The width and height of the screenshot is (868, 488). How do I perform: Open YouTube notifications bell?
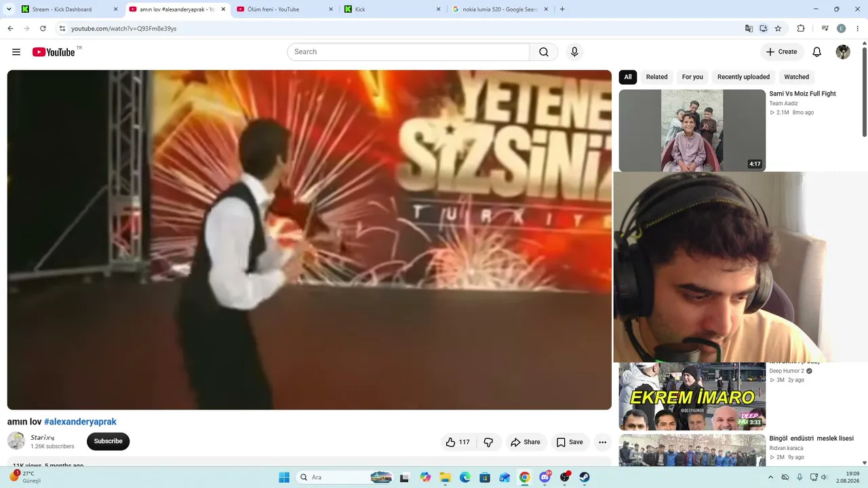point(817,52)
